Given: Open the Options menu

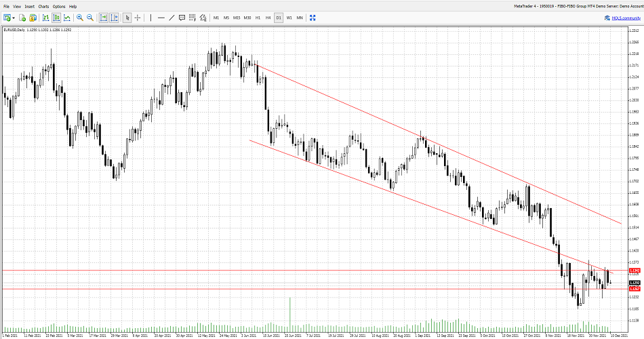Looking at the screenshot, I should click(x=59, y=6).
